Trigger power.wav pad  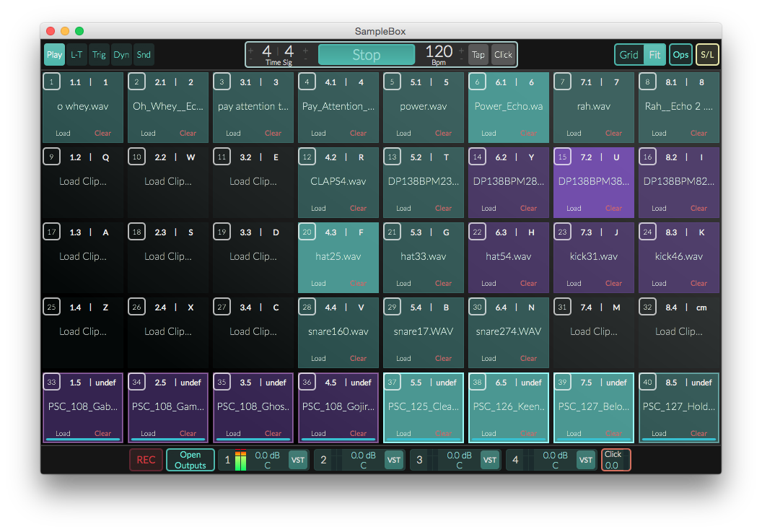(x=424, y=107)
